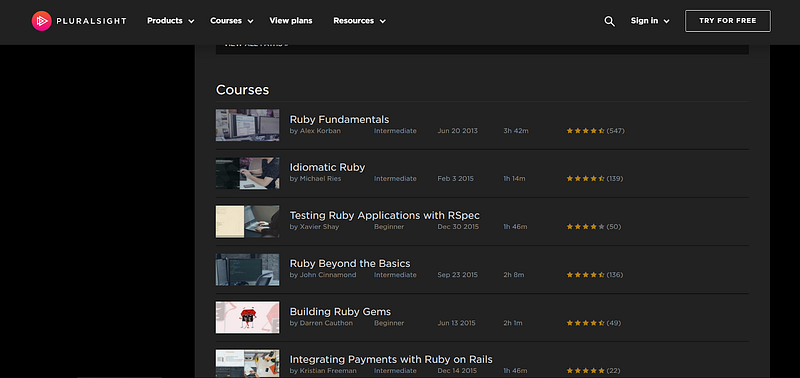
Task: Open the Sign in dropdown
Action: click(x=649, y=21)
